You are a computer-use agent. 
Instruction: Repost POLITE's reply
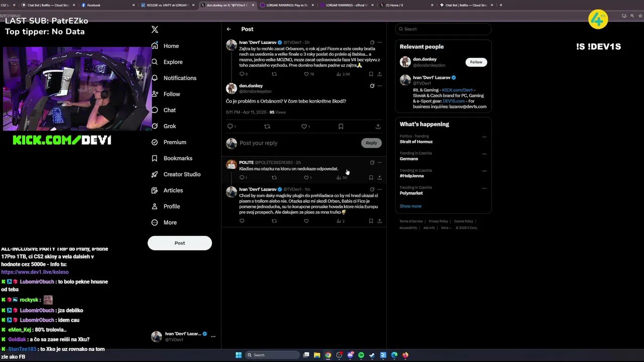click(x=274, y=177)
